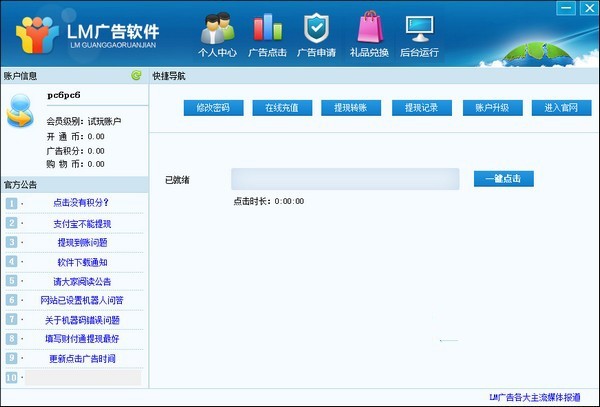This screenshot has width=600, height=407.
Task: Open announcement 网站已设置机器人问答
Action: coord(82,300)
